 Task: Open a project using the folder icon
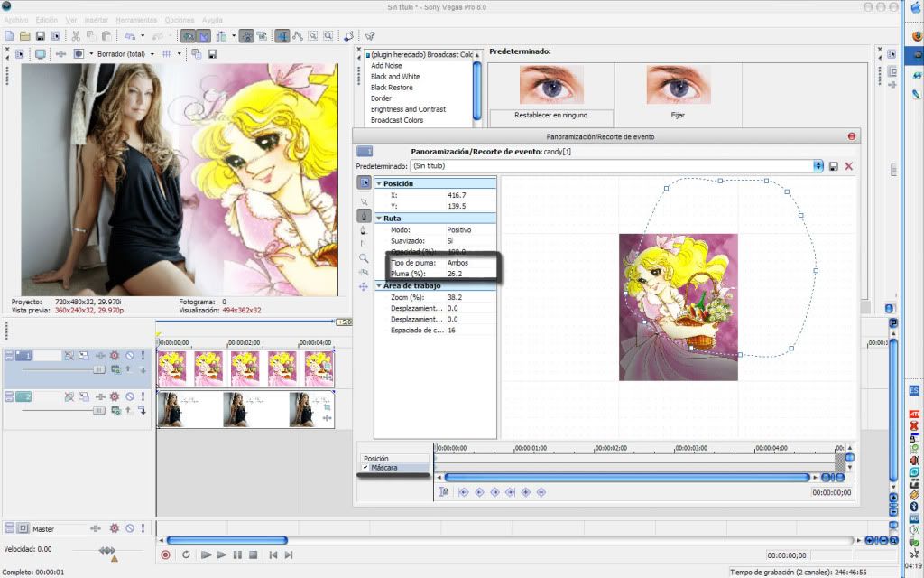tap(24, 36)
